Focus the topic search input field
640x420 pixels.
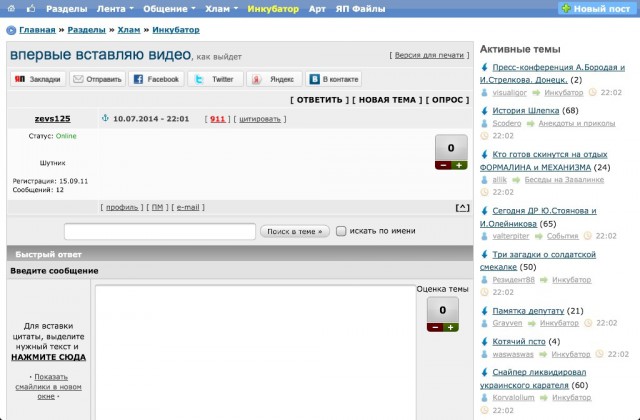[x=160, y=231]
